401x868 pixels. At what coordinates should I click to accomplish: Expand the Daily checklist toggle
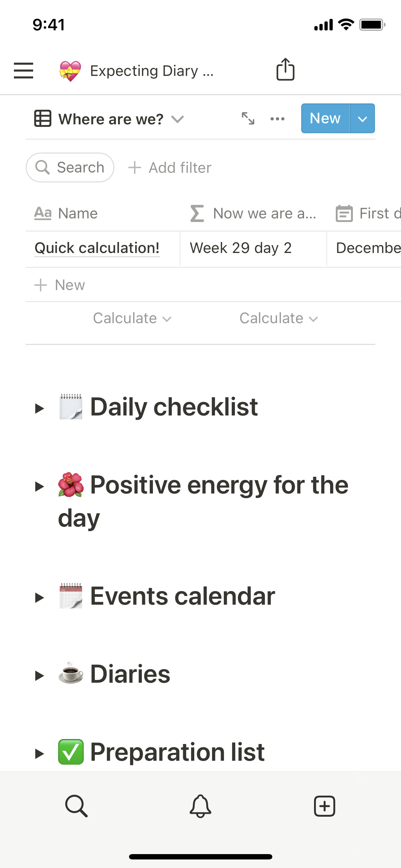[39, 408]
